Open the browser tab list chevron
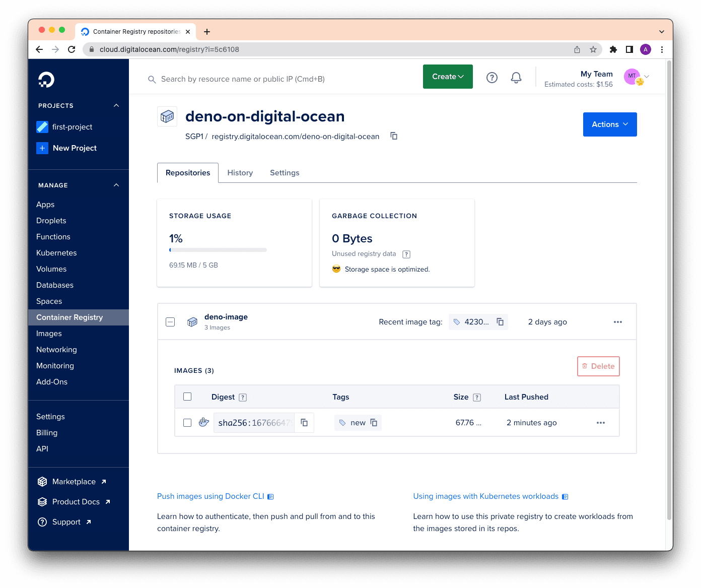The width and height of the screenshot is (701, 588). pyautogui.click(x=662, y=32)
